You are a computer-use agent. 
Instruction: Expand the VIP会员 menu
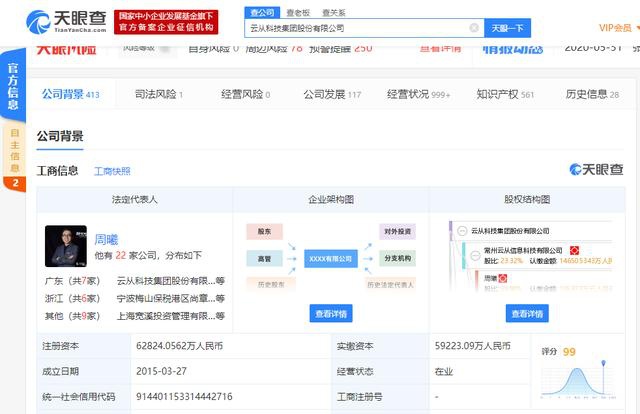click(618, 27)
